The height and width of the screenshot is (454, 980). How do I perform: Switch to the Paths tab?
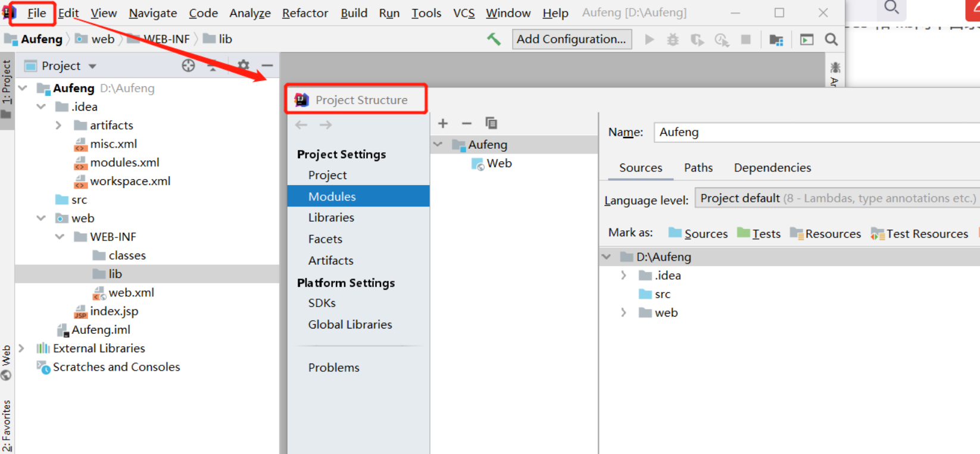[x=698, y=168]
